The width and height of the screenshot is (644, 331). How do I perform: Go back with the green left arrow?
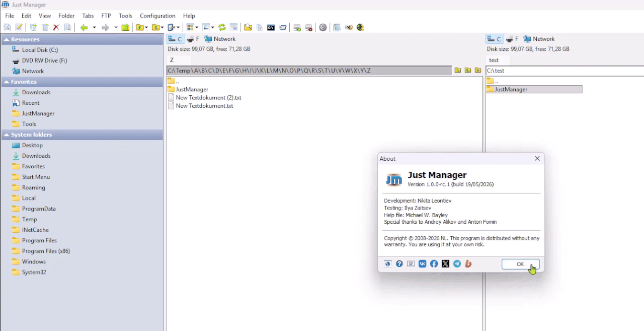(x=84, y=27)
